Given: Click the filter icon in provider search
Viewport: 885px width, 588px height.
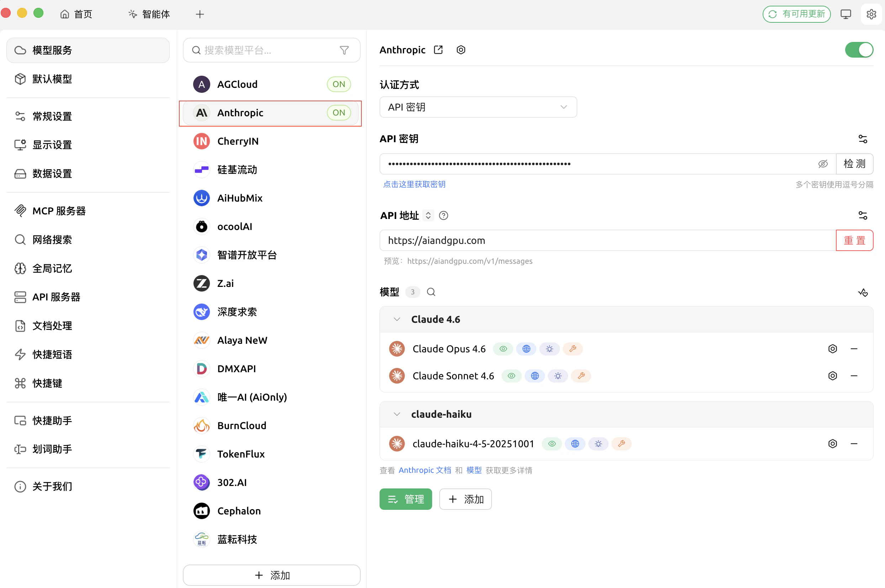Looking at the screenshot, I should click(344, 50).
